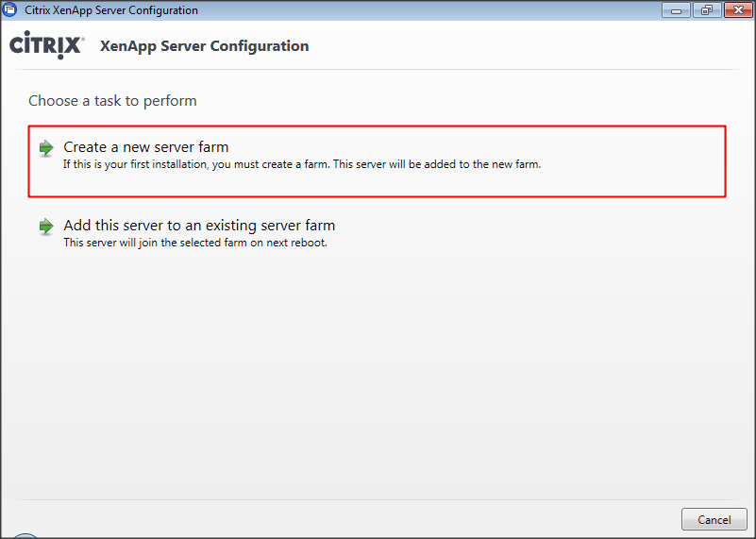The height and width of the screenshot is (539, 756).
Task: Select "Create a new server farm" option
Action: [x=146, y=147]
